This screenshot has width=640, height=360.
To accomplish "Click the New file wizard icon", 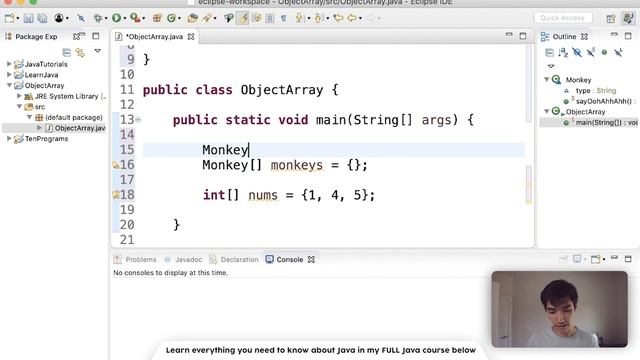I will click(x=9, y=18).
